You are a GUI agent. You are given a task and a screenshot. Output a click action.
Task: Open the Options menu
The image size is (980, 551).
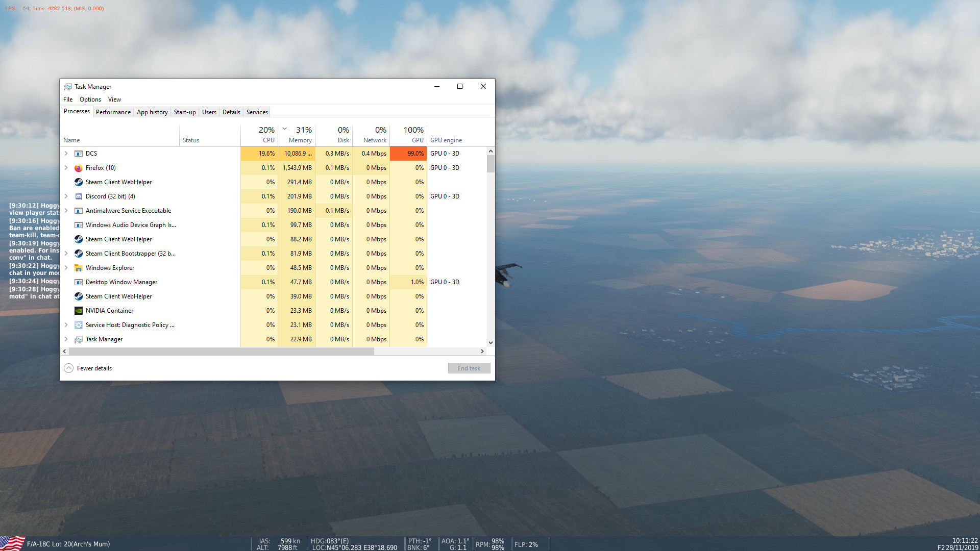click(x=90, y=99)
